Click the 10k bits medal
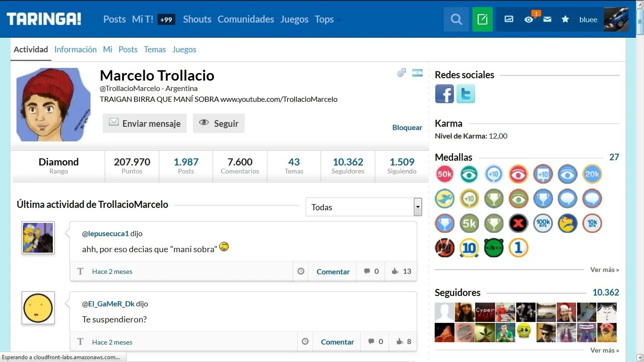 tap(592, 223)
